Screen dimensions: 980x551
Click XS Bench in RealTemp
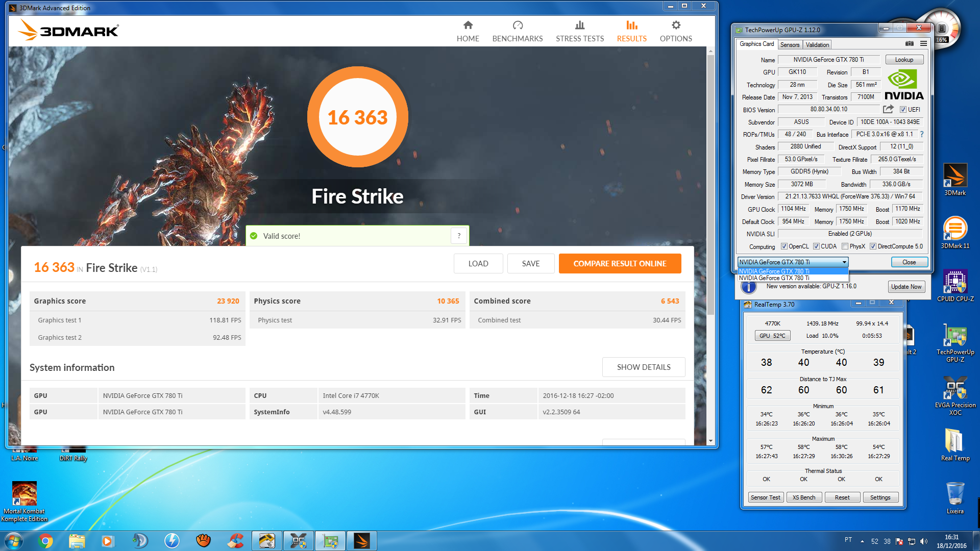pos(803,497)
